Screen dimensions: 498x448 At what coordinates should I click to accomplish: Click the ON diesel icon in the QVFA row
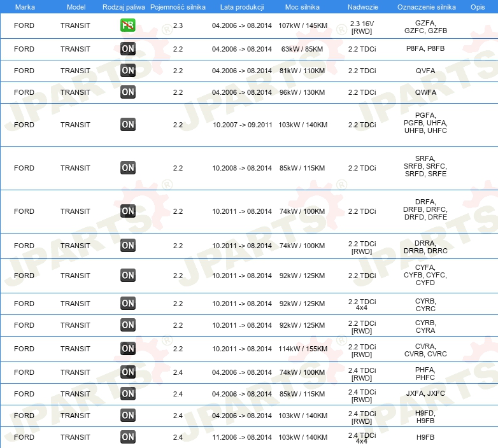click(128, 71)
